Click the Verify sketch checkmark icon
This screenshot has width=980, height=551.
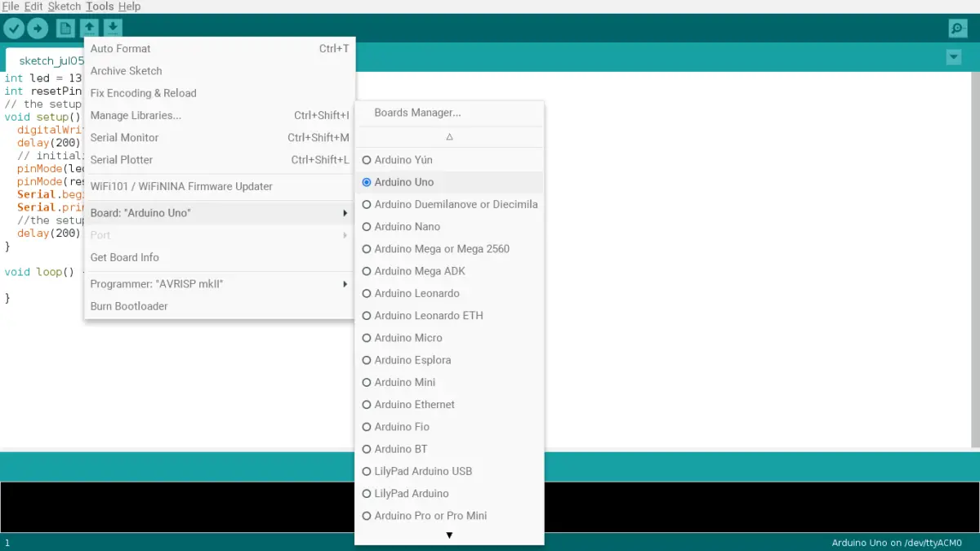pyautogui.click(x=15, y=29)
